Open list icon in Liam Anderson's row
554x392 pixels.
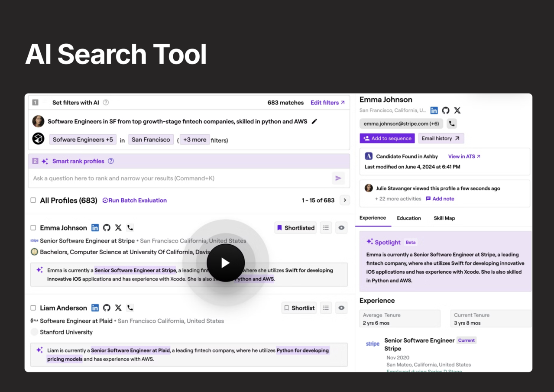pyautogui.click(x=326, y=308)
